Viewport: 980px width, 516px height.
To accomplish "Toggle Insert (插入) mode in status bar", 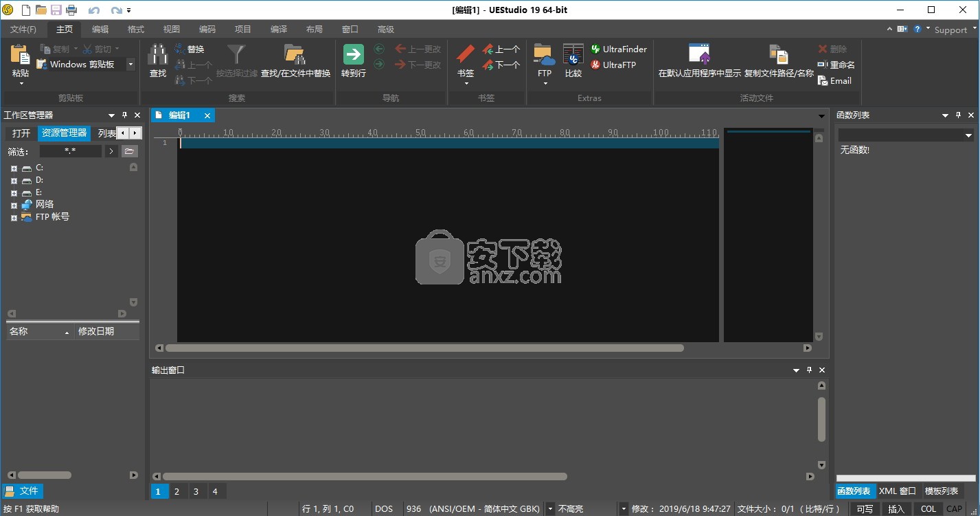I will [896, 509].
